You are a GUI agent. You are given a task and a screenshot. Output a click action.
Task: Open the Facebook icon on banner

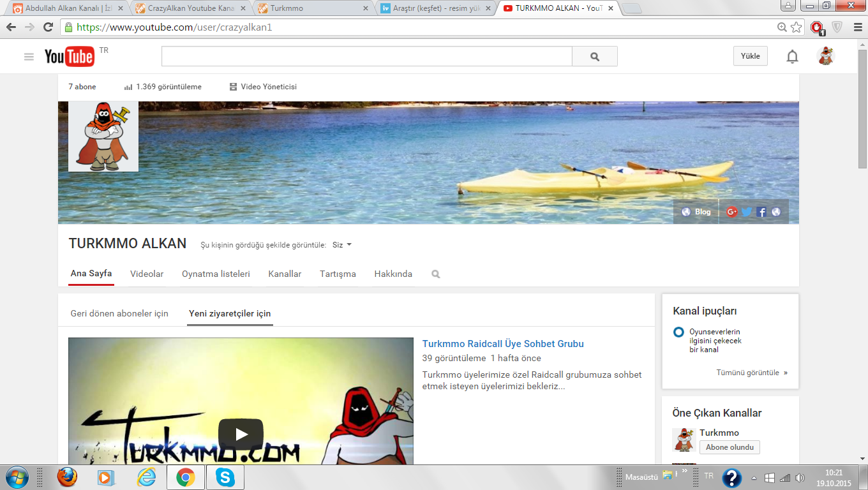click(761, 212)
